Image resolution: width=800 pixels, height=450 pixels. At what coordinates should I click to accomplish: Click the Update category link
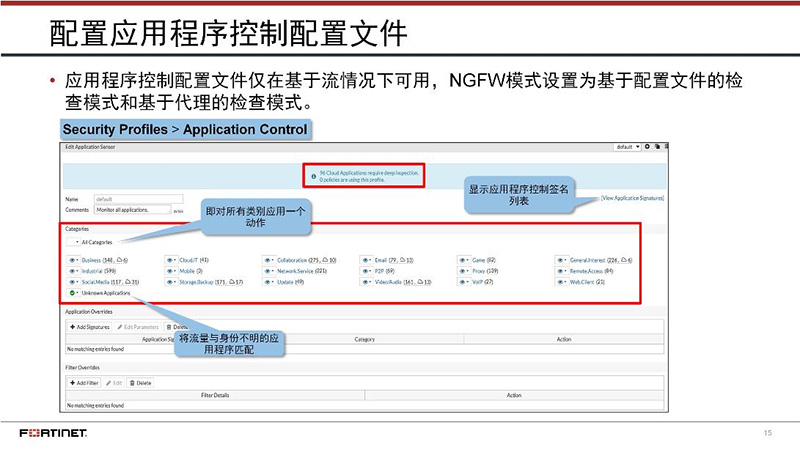pyautogui.click(x=285, y=282)
